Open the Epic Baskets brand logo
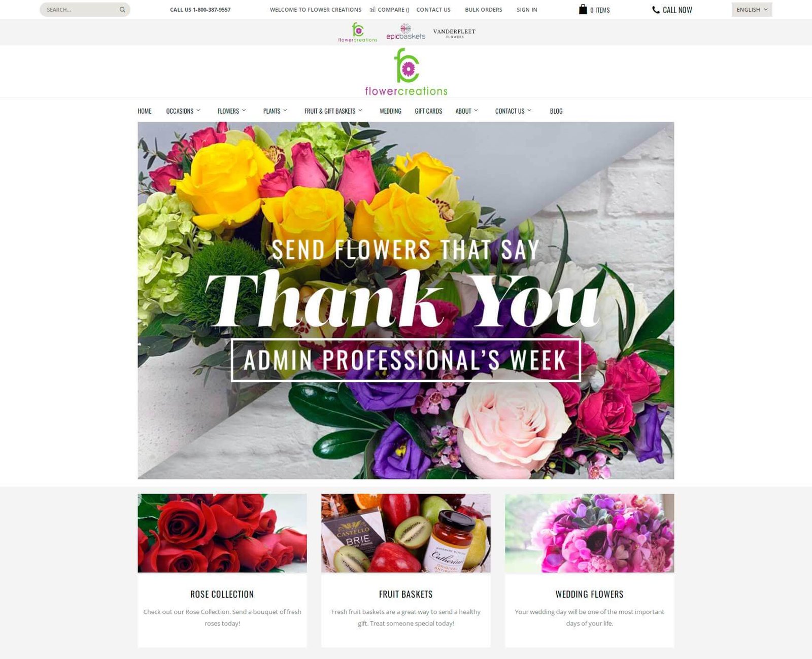The width and height of the screenshot is (812, 659). [x=405, y=32]
